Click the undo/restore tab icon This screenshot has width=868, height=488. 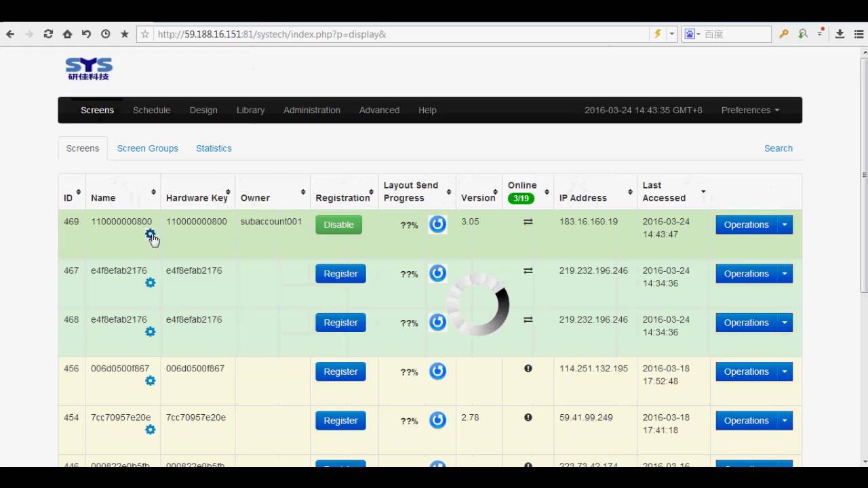[86, 34]
